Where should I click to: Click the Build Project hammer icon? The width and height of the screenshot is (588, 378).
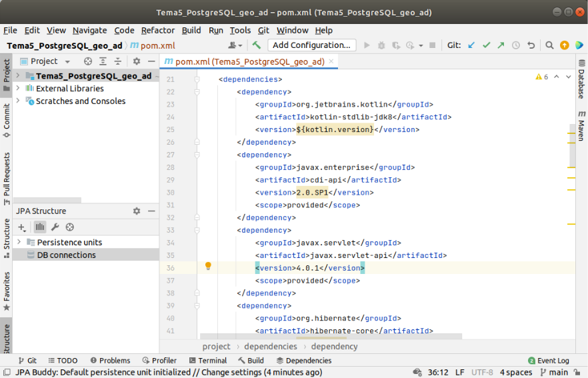[257, 45]
